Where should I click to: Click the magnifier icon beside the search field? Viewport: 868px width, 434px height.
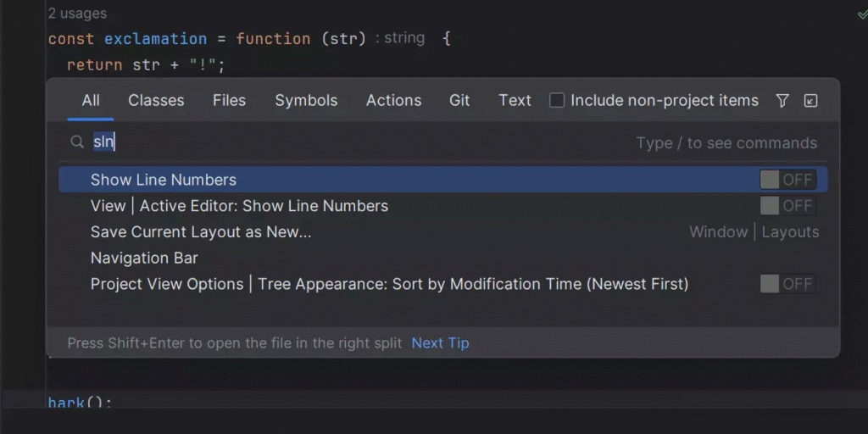click(x=77, y=143)
